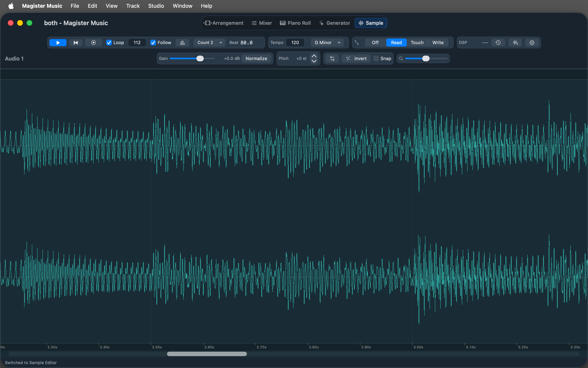Open the waveform analyzer icon
Viewport: 588px width, 368px height.
click(x=515, y=43)
